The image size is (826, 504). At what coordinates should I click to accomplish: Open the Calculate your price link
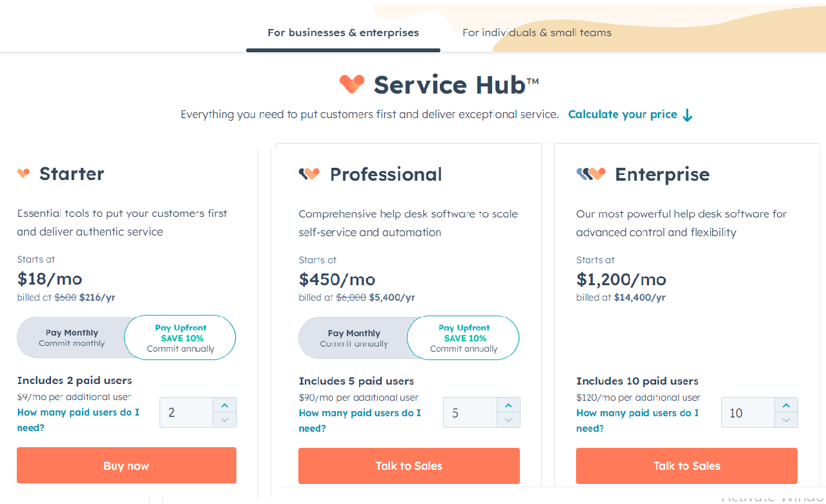(x=623, y=114)
